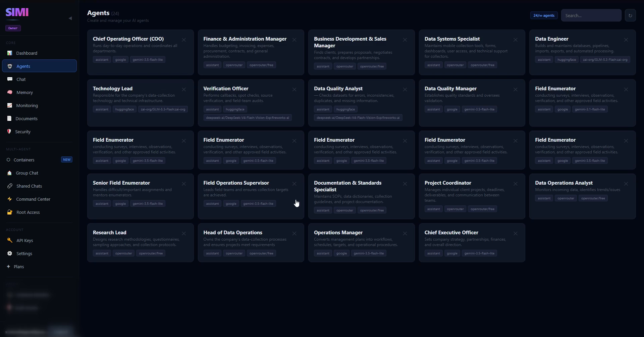Image resolution: width=644 pixels, height=337 pixels.
Task: Go to the Memory page
Action: pyautogui.click(x=39, y=92)
